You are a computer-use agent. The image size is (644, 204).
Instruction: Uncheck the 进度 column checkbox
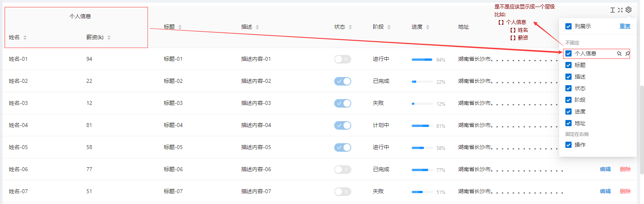coord(568,111)
